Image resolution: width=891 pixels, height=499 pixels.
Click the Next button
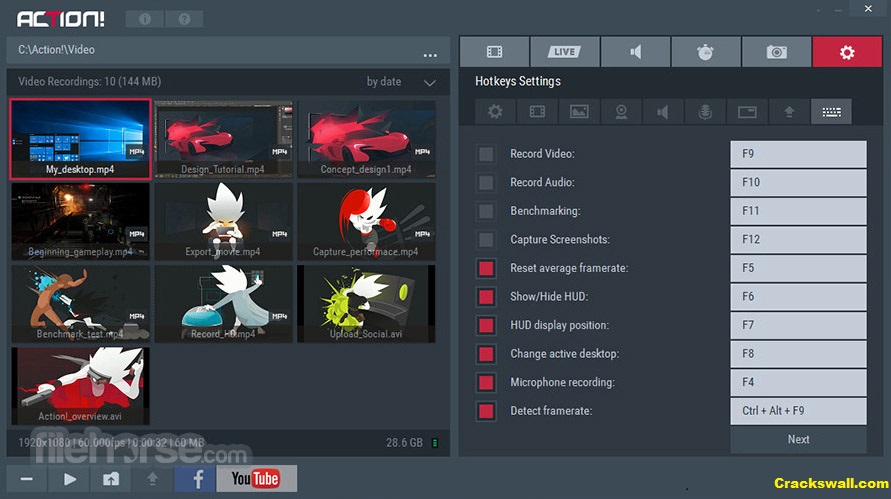(798, 439)
